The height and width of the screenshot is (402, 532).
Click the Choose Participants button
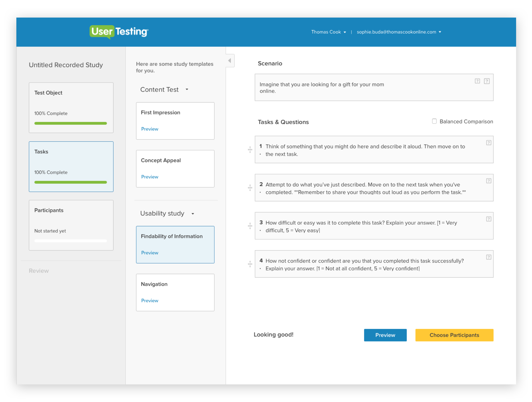pyautogui.click(x=454, y=335)
